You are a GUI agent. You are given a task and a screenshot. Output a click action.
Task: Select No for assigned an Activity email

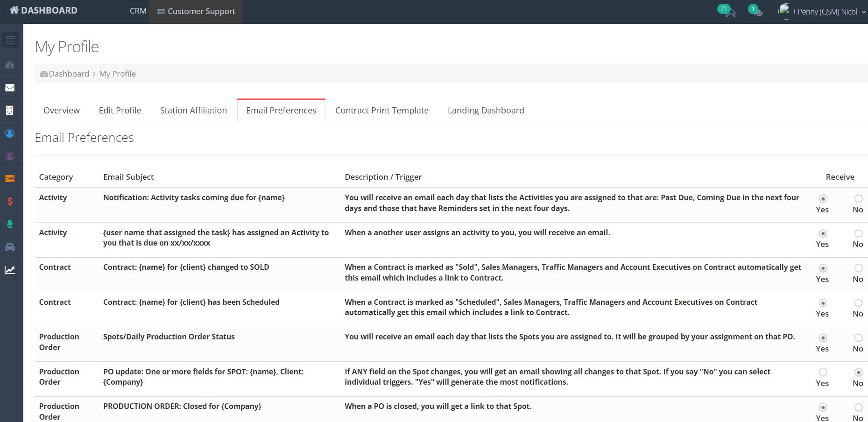859,233
